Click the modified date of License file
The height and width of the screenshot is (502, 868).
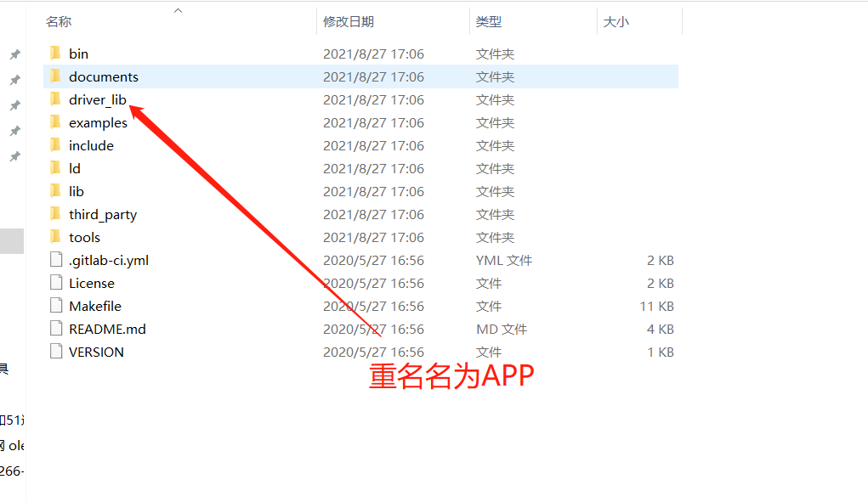point(374,283)
